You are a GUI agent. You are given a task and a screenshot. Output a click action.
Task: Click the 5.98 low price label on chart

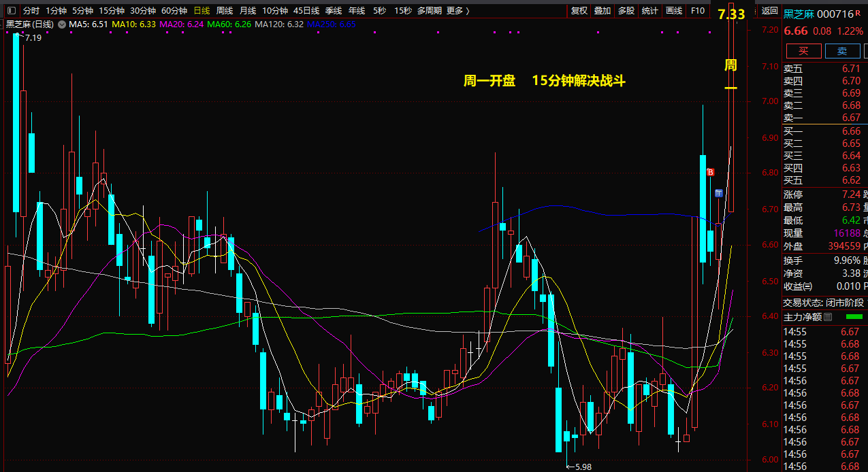[583, 467]
